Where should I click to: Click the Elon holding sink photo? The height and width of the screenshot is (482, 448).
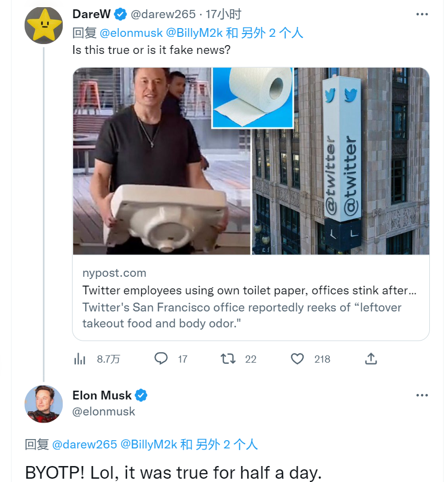pos(161,161)
